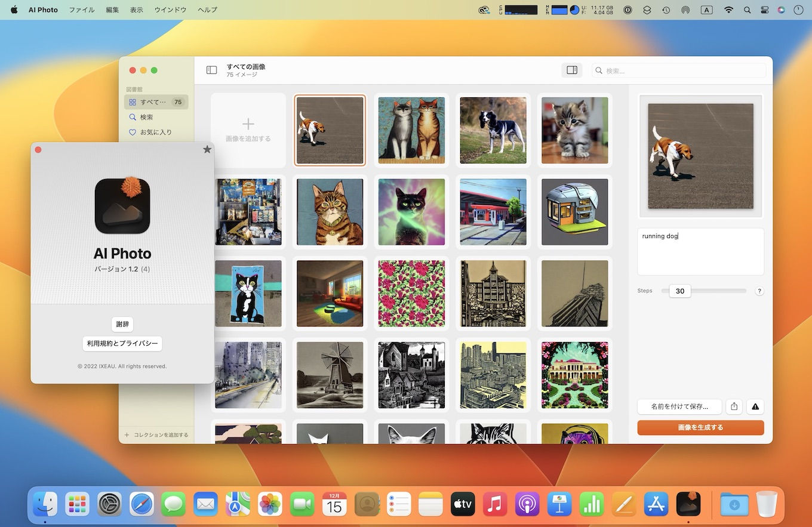Open Calendar from the Dock

335,504
